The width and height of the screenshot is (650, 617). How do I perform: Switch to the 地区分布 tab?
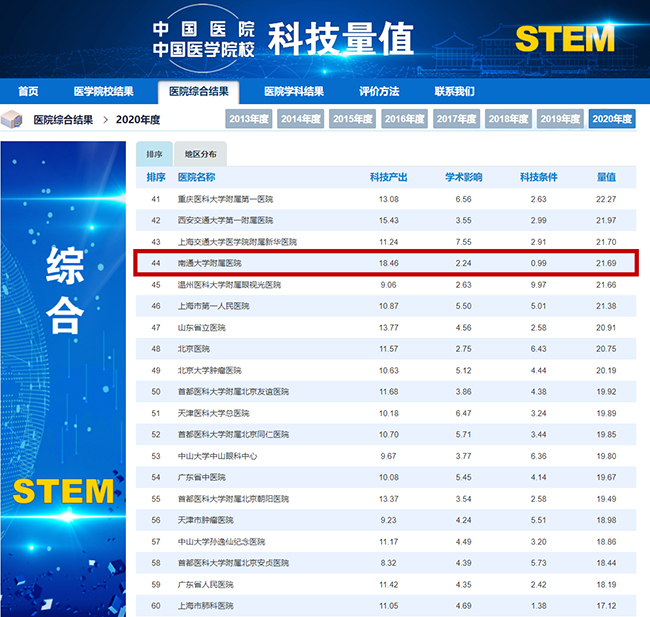coord(200,155)
